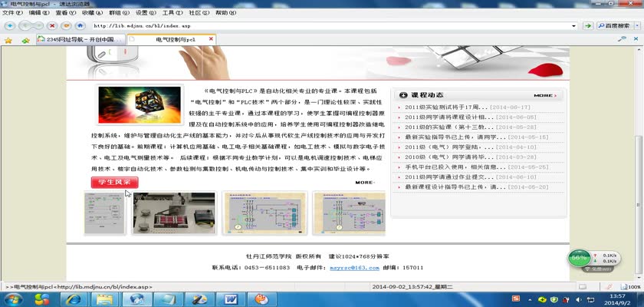Open the 查看 menu
The width and height of the screenshot is (644, 307).
[x=66, y=13]
